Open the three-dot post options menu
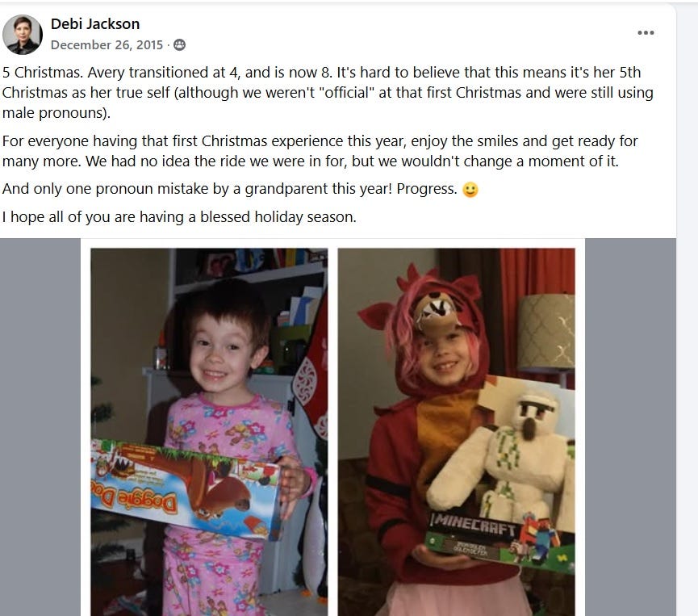Screen dimensions: 698x616 645,32
